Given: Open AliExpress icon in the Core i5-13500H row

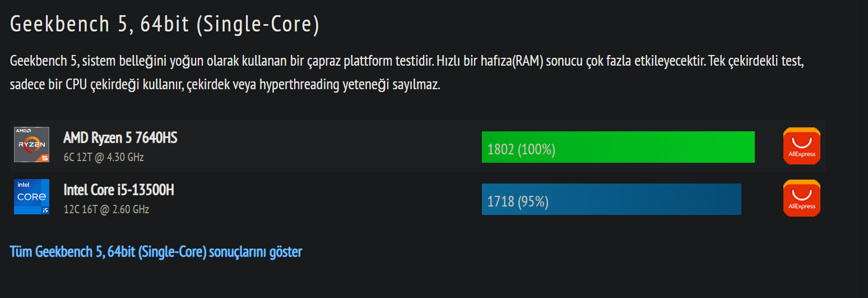Looking at the screenshot, I should pos(801,198).
